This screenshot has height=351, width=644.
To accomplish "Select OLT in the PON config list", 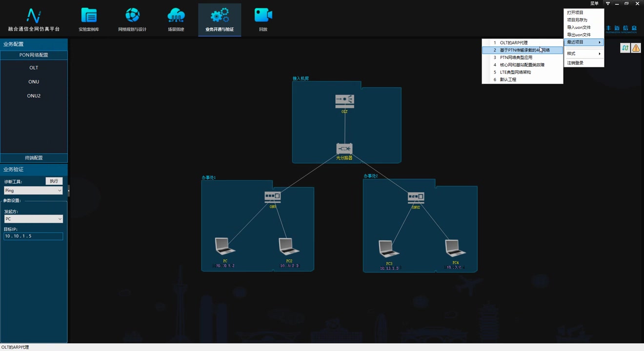I will [x=34, y=68].
